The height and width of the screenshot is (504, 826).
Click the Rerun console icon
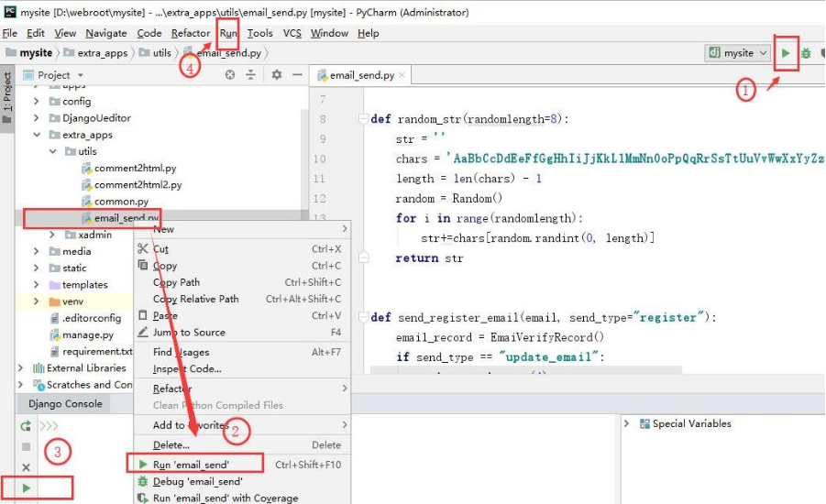pos(26,425)
